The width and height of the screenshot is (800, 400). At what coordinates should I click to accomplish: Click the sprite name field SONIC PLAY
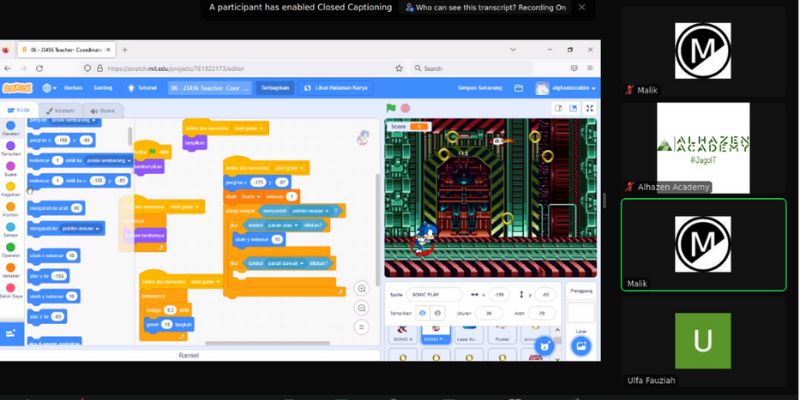coord(435,295)
